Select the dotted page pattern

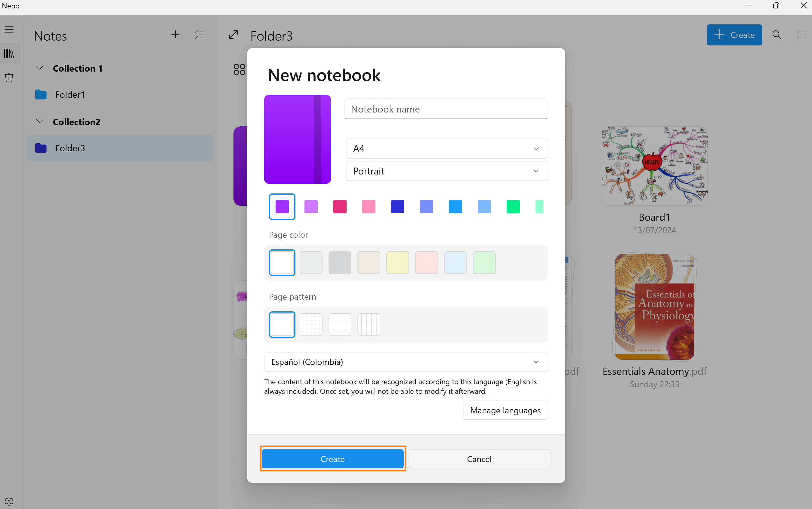[311, 325]
